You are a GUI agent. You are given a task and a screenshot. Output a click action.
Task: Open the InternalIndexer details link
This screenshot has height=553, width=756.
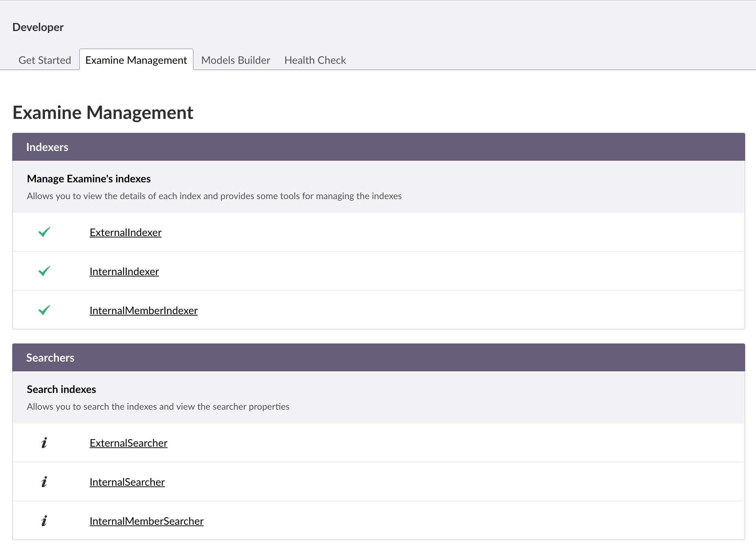tap(124, 271)
